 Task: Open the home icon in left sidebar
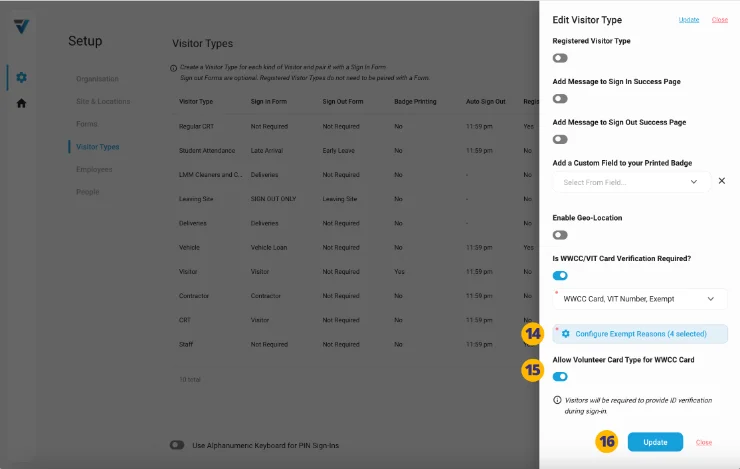(x=21, y=103)
